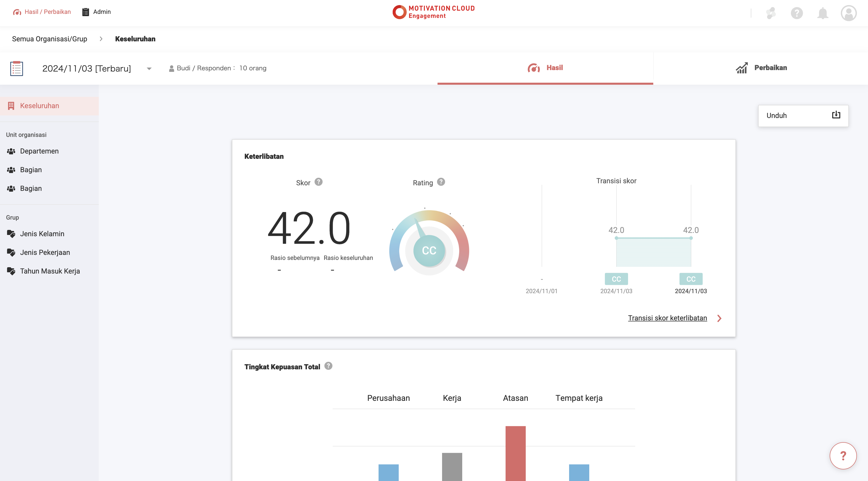868x481 pixels.
Task: Expand the 2024/11/03 [Terbaru] survey dropdown
Action: point(149,68)
